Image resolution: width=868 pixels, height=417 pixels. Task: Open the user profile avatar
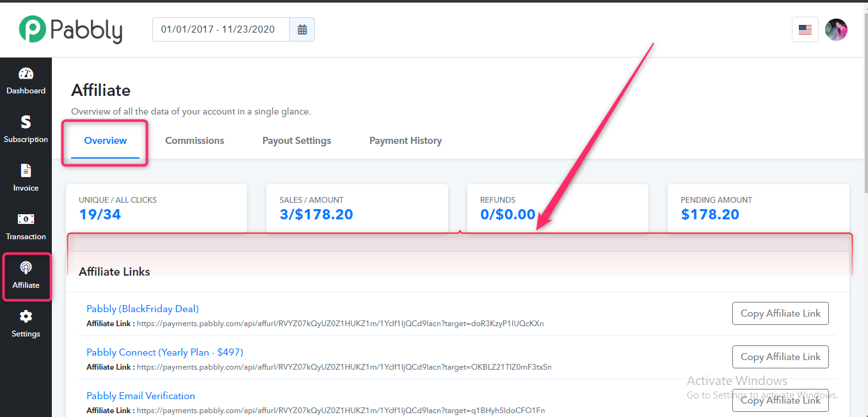(x=836, y=29)
